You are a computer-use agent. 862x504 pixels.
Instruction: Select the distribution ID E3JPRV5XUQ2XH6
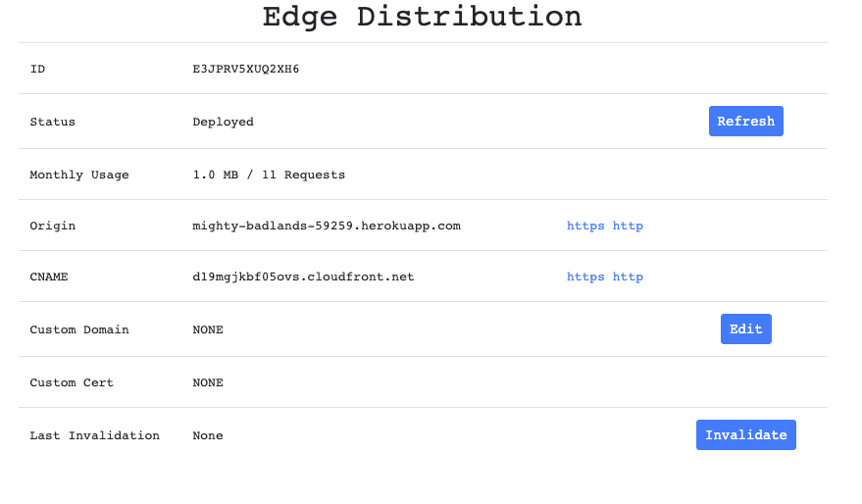pyautogui.click(x=245, y=69)
